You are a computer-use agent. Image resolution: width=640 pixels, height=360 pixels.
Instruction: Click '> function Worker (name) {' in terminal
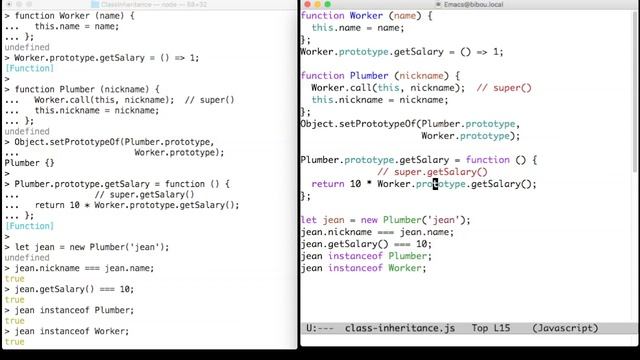click(x=69, y=16)
